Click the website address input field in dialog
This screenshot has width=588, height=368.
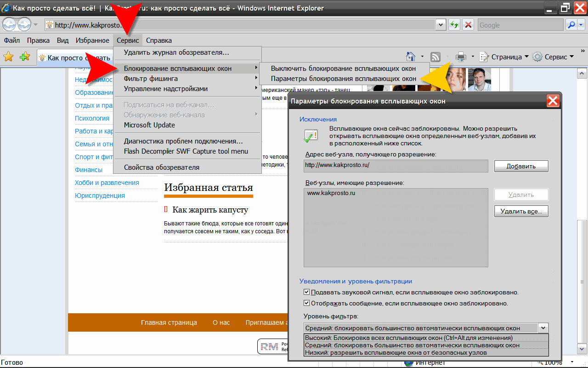[x=396, y=166]
